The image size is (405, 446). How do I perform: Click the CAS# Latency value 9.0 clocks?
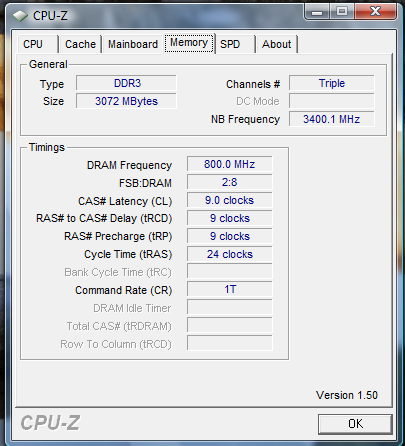click(230, 200)
